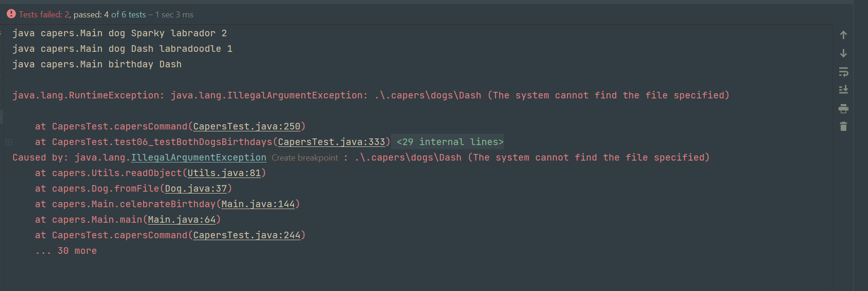
Task: Navigate to Utils.java:81
Action: [224, 173]
